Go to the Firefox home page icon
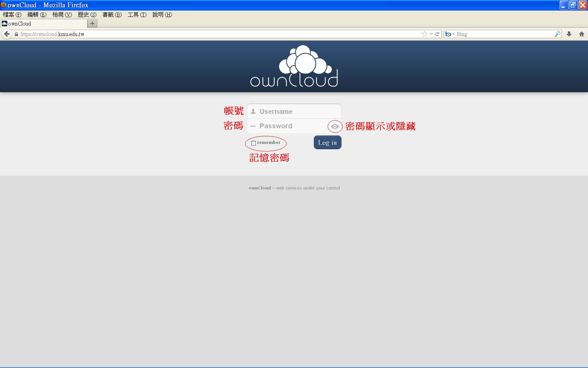The width and height of the screenshot is (588, 368). coord(581,34)
